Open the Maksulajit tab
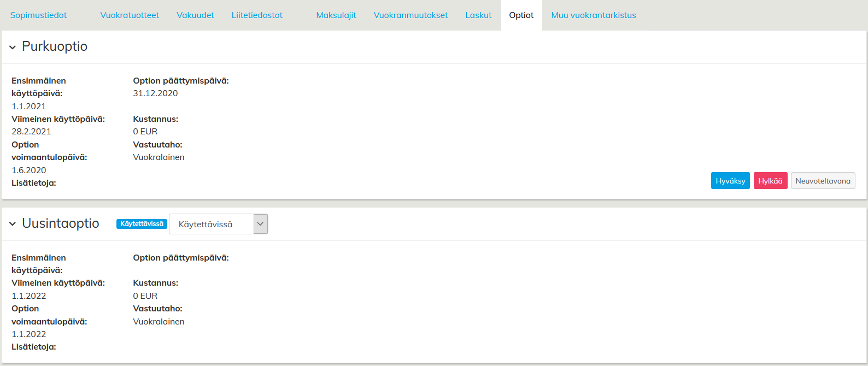The width and height of the screenshot is (868, 366). 336,15
